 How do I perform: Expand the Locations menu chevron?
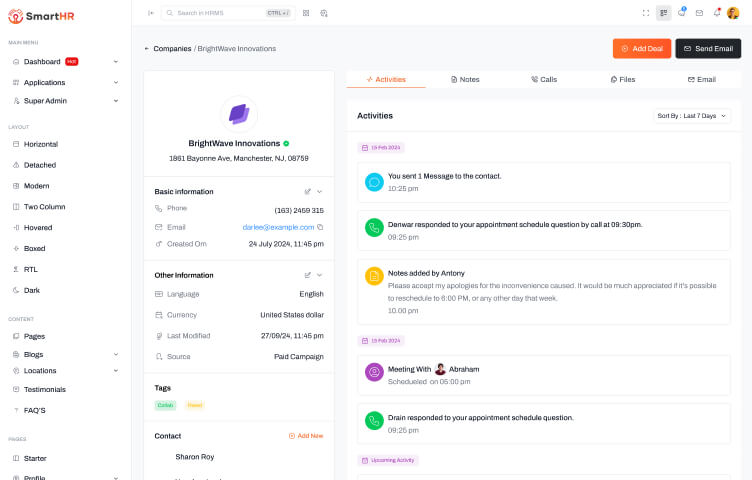[x=116, y=371]
